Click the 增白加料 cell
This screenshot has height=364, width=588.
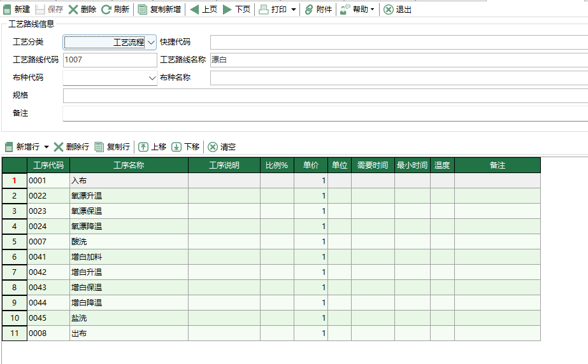(x=129, y=257)
